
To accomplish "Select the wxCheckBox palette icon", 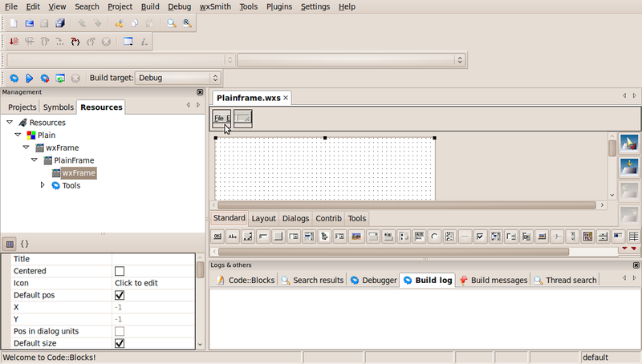I will pos(480,236).
